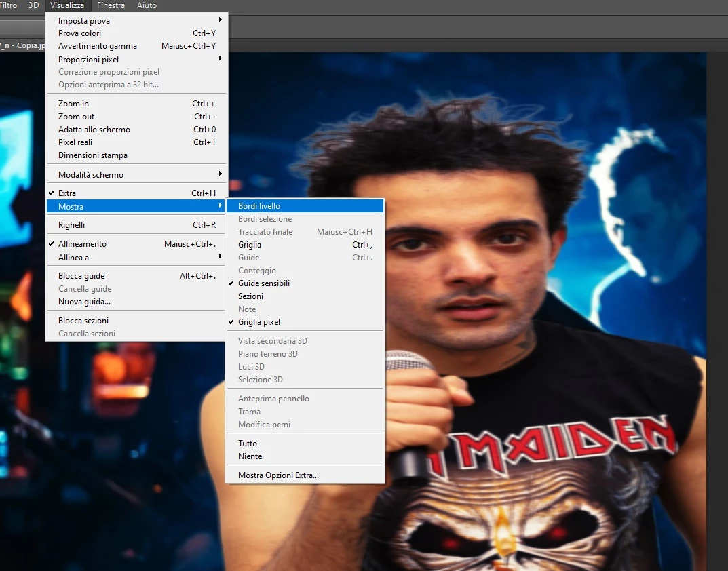The width and height of the screenshot is (728, 571).
Task: Toggle Griglia in Mostra submenu
Action: click(305, 245)
